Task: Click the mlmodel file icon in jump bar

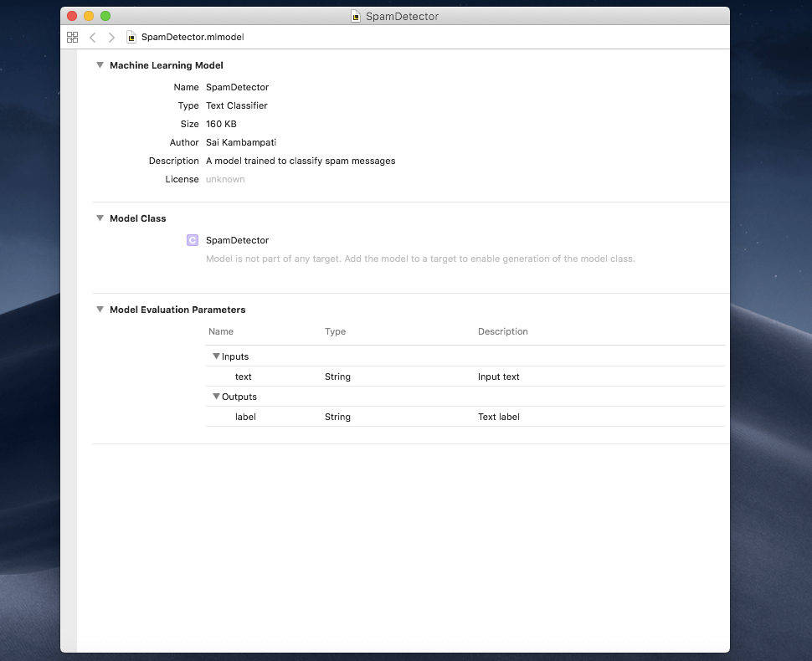Action: [x=131, y=38]
